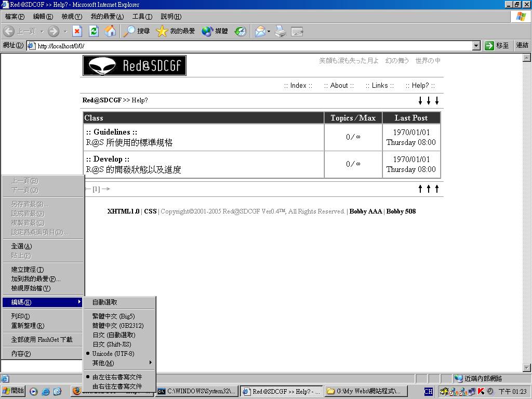Screen dimensions: 532x399
Task: Open the :: Index :: nav link
Action: (298, 86)
